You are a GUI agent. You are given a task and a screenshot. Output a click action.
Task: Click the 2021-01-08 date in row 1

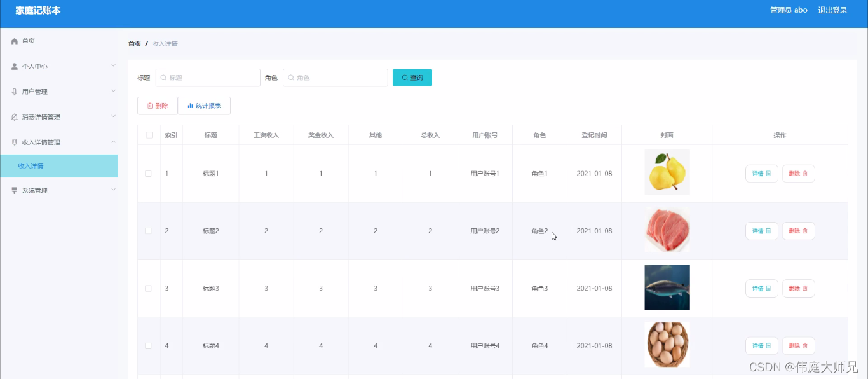[594, 174]
